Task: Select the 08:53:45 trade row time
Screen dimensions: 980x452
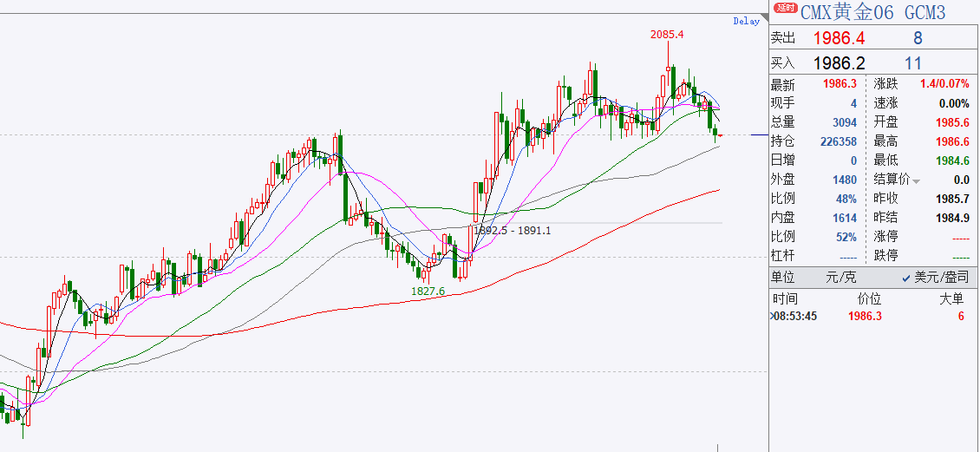Action: [795, 317]
